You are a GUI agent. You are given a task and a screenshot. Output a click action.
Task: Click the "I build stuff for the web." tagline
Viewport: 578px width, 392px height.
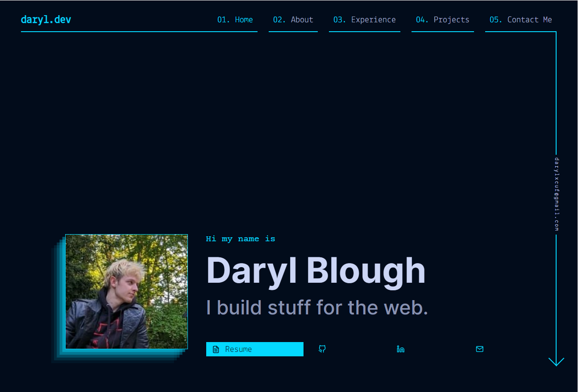click(x=316, y=307)
